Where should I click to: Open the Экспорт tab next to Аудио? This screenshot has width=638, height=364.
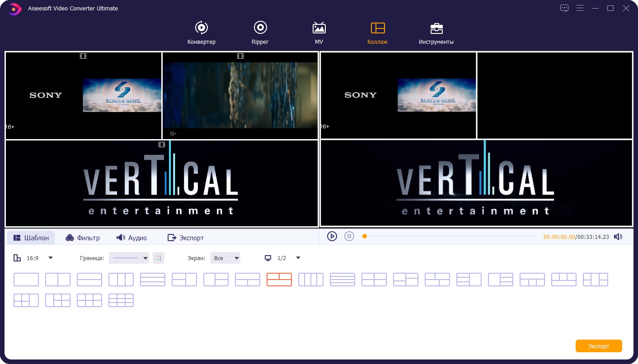(x=186, y=238)
